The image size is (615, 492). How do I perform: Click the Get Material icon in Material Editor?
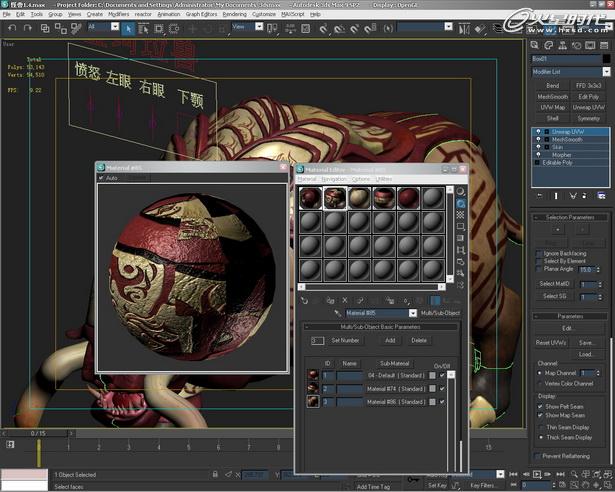coord(304,299)
